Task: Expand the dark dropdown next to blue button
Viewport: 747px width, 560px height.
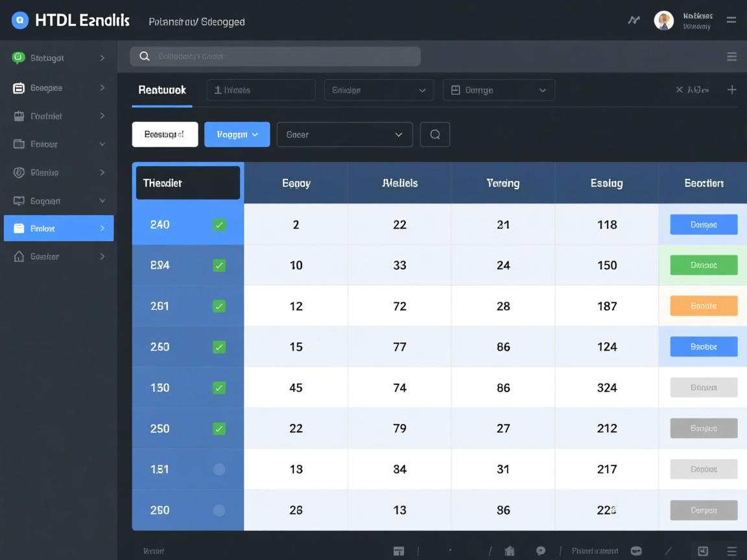Action: pyautogui.click(x=344, y=135)
